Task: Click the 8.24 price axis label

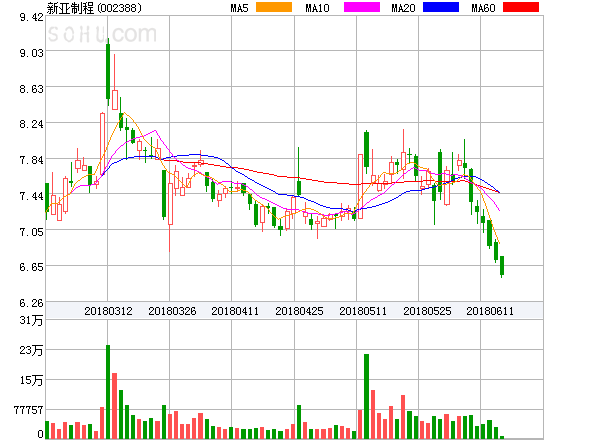Action: 31,124
